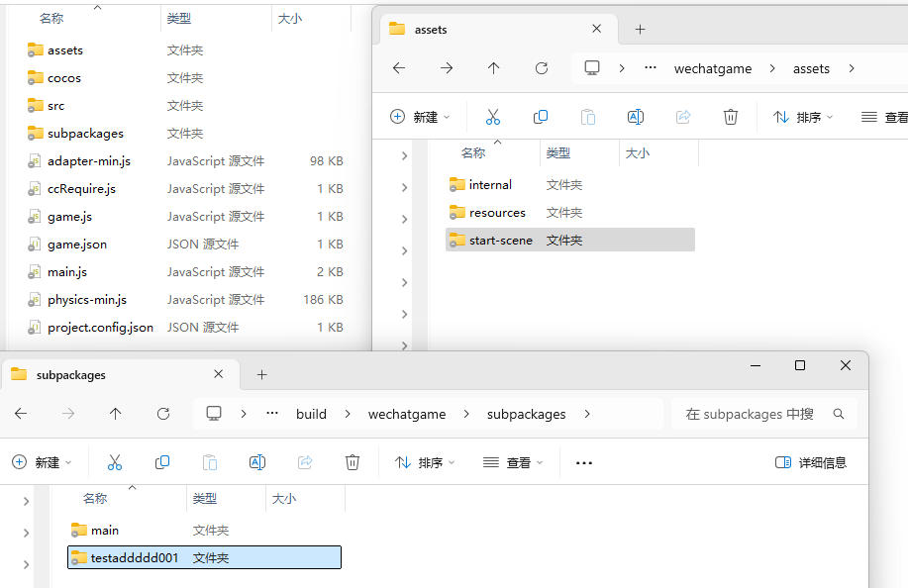Select the src folder in background window
Screen dimensions: 908x588
(185, 105)
